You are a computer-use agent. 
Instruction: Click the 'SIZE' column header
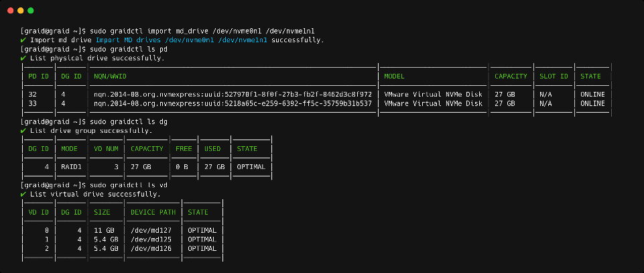102,212
